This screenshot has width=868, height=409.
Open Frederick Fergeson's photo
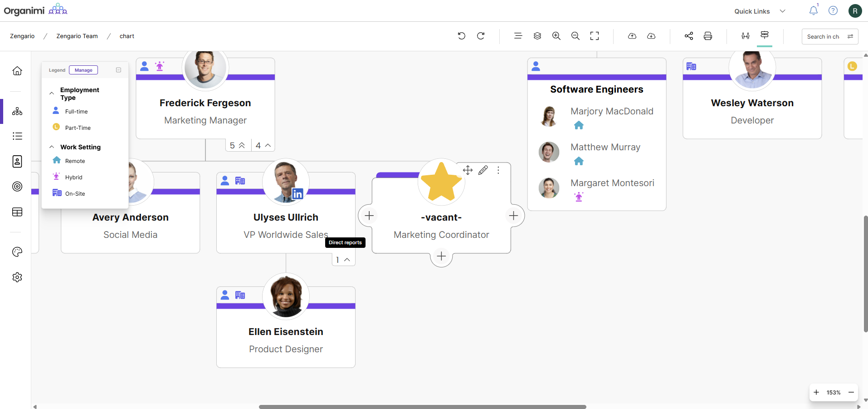click(205, 68)
